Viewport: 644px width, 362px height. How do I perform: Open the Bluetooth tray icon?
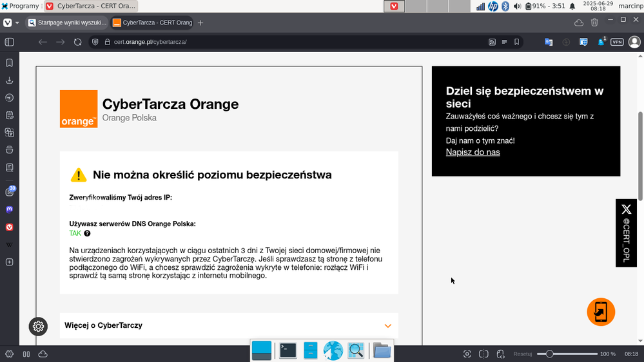click(505, 6)
